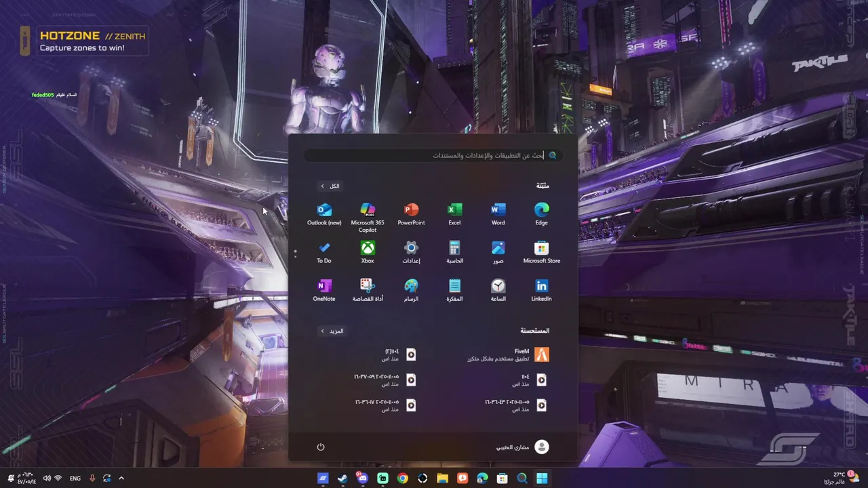Screen dimensions: 868x488
Task: Show all apps with الكل button
Action: coord(330,186)
